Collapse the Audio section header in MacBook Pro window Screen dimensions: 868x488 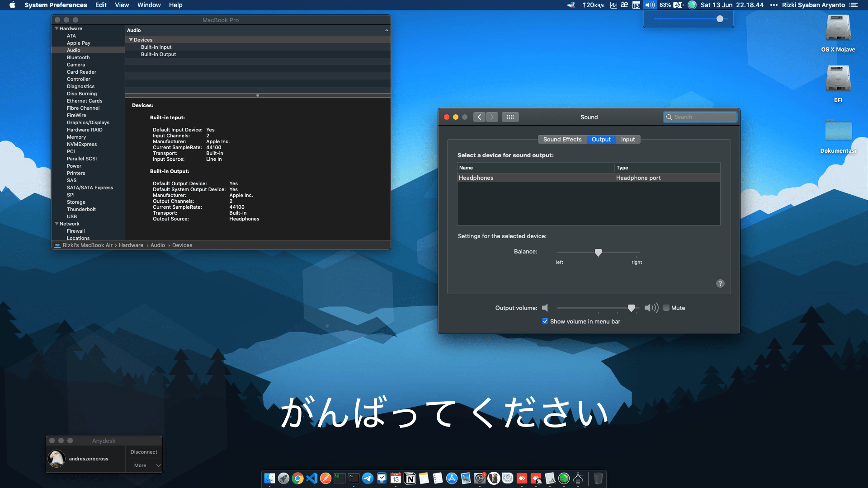click(387, 30)
